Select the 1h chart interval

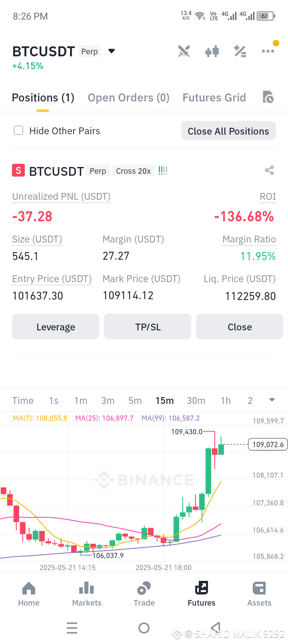click(226, 401)
